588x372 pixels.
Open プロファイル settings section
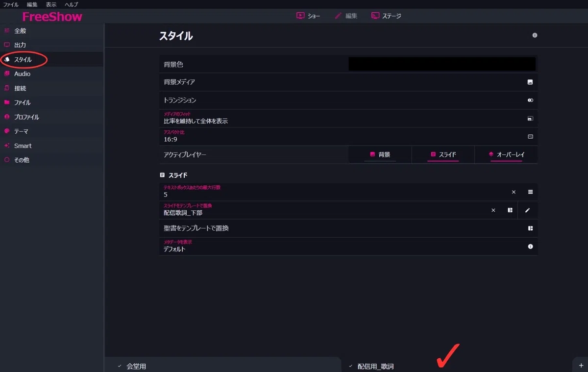tap(51, 117)
